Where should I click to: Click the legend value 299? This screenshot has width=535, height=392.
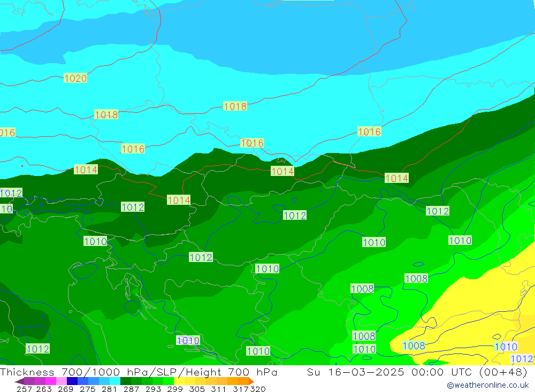[175, 389]
